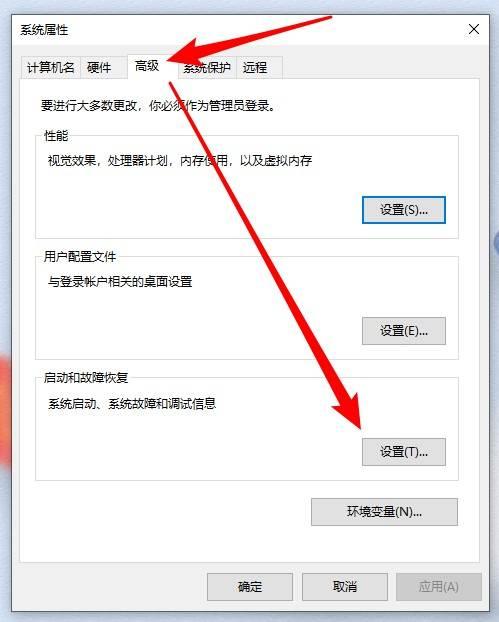Viewport: 499px width, 622px height.
Task: Click the 视觉效果 description text
Action: (180, 161)
